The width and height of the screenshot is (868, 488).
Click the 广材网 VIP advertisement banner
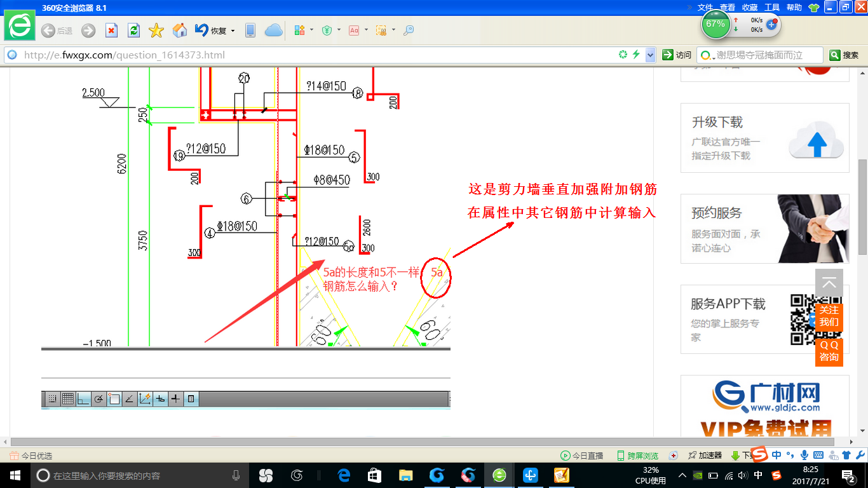(x=765, y=405)
